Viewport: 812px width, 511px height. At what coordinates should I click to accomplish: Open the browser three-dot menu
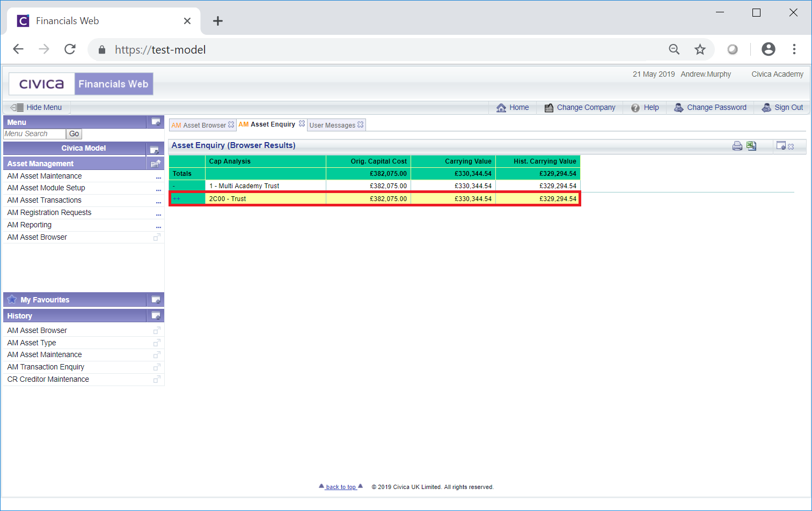(794, 49)
